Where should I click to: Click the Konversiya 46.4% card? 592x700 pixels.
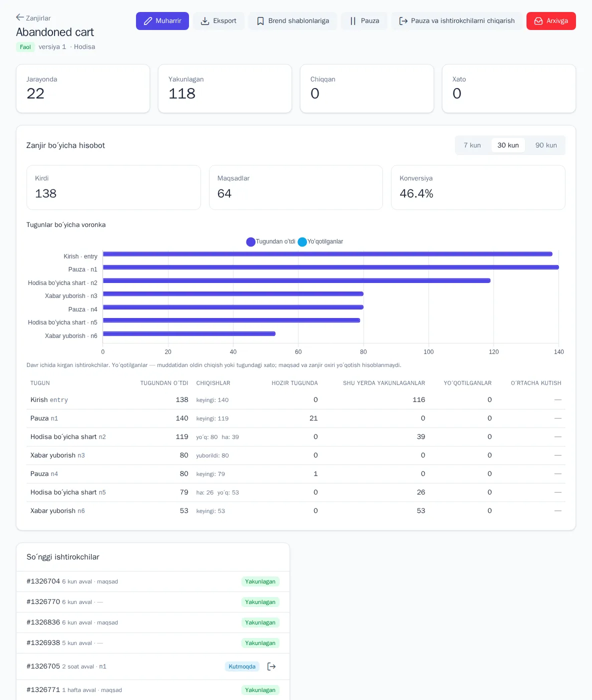[x=478, y=187]
